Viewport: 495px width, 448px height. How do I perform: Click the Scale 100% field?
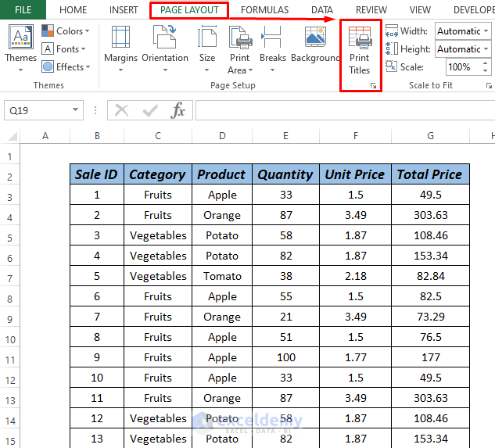point(463,67)
